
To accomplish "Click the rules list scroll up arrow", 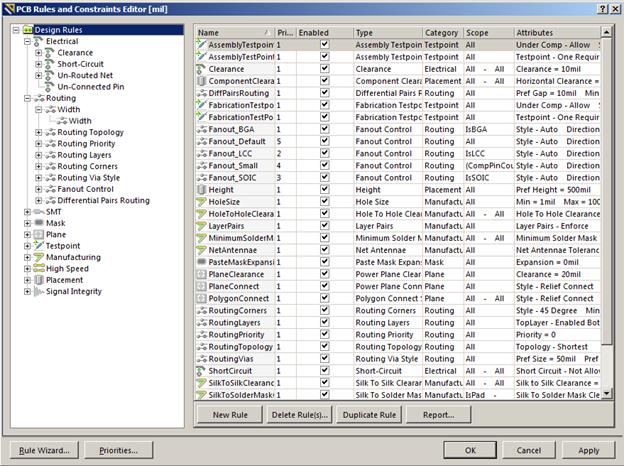I will pos(606,32).
